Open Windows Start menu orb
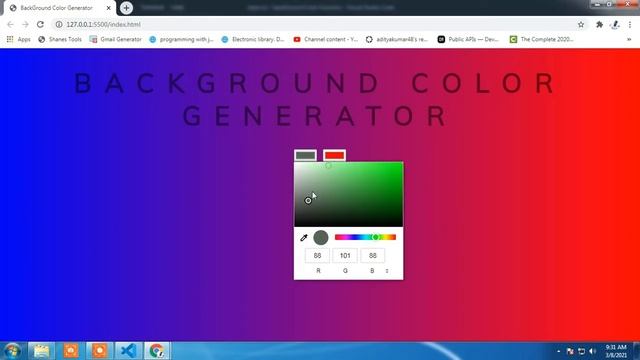The width and height of the screenshot is (640, 360). [12, 351]
